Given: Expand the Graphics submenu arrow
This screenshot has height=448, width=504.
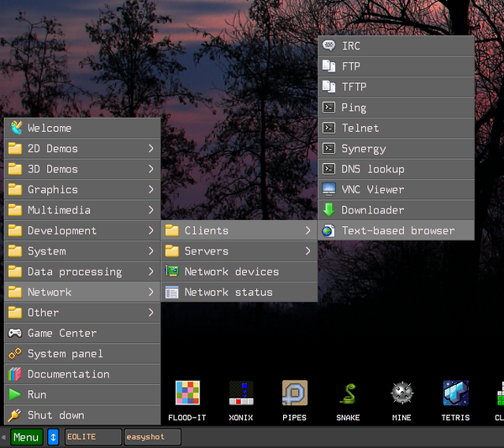Looking at the screenshot, I should [x=150, y=189].
